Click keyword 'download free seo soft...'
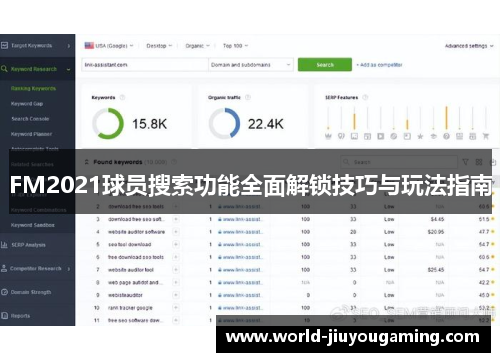This screenshot has height=362, width=500. coord(136,219)
